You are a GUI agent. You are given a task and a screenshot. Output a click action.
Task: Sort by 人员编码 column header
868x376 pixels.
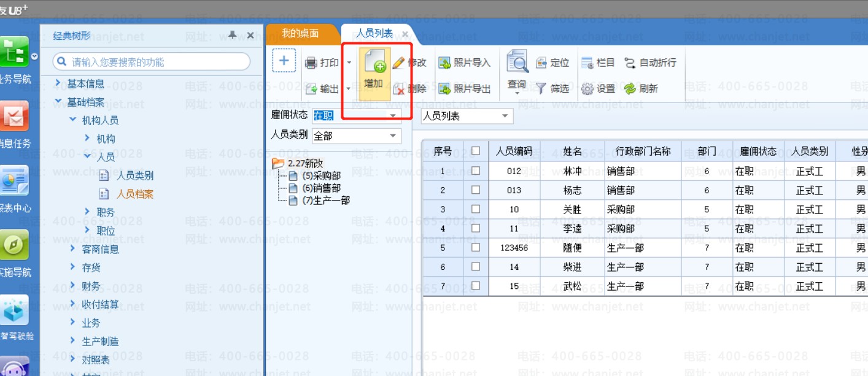(514, 151)
